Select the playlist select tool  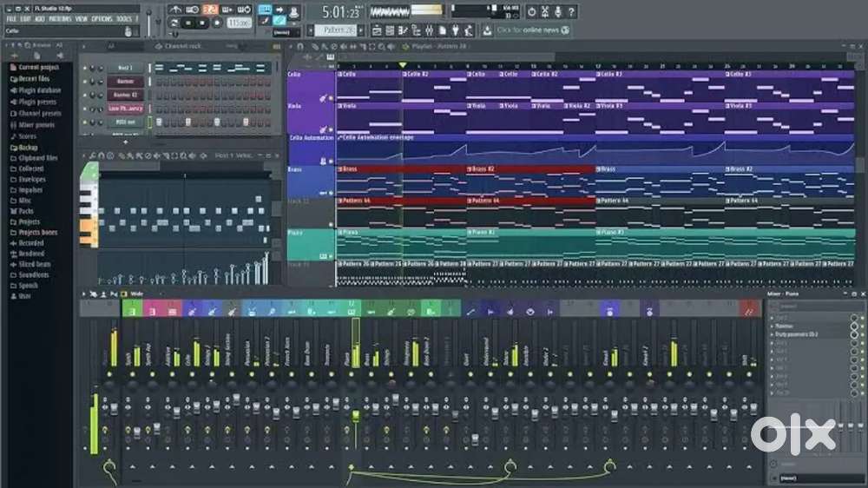point(372,47)
